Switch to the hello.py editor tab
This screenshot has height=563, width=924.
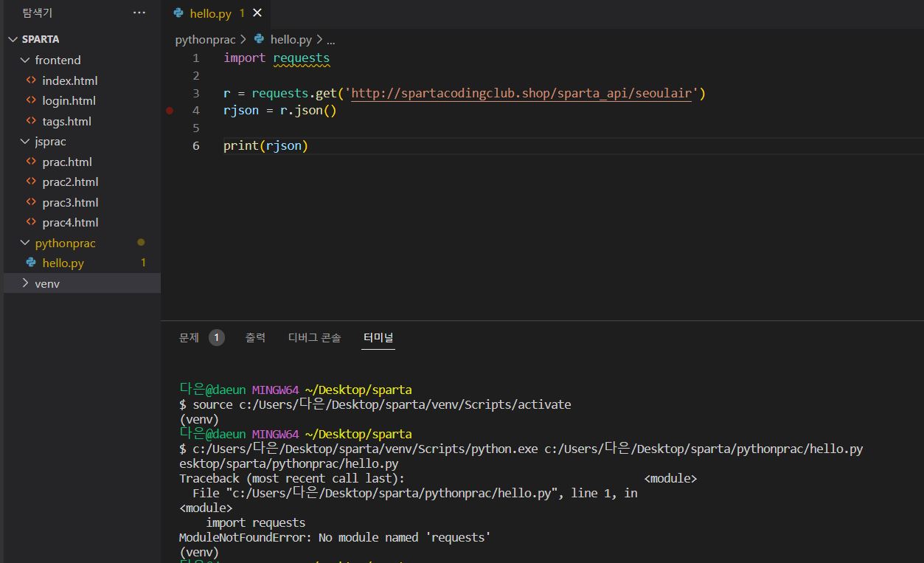[217, 13]
